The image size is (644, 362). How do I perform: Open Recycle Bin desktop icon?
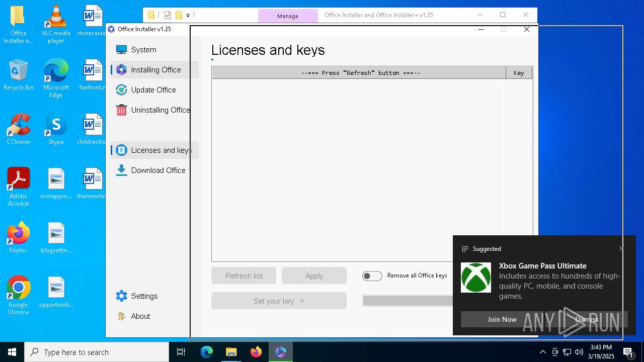click(19, 75)
